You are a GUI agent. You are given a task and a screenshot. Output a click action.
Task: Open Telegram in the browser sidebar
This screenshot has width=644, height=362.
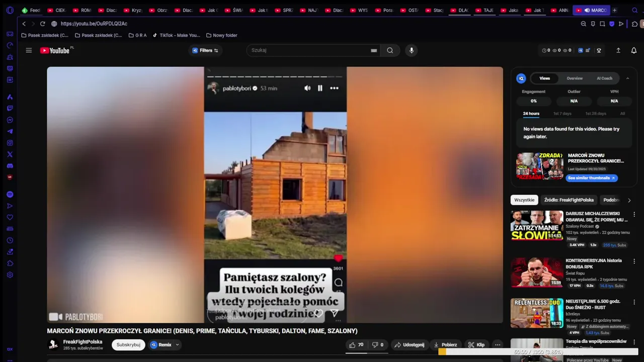[10, 131]
